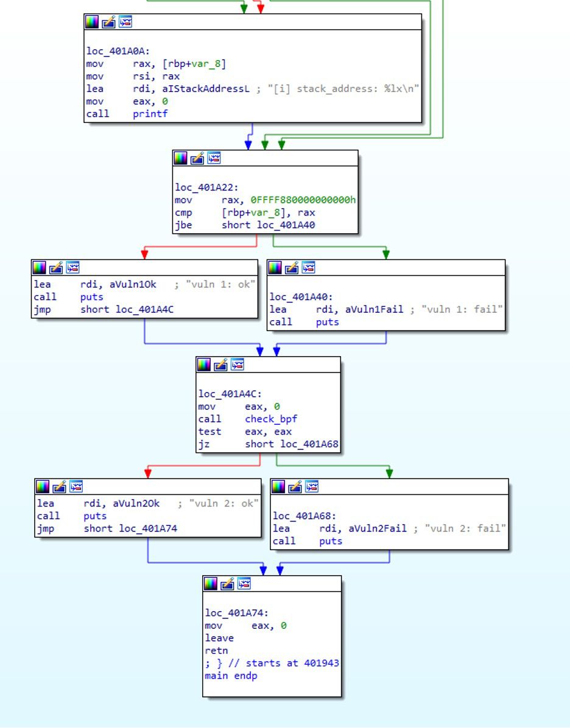
Task: Follow jbe target loc_401A40
Action: click(x=286, y=225)
